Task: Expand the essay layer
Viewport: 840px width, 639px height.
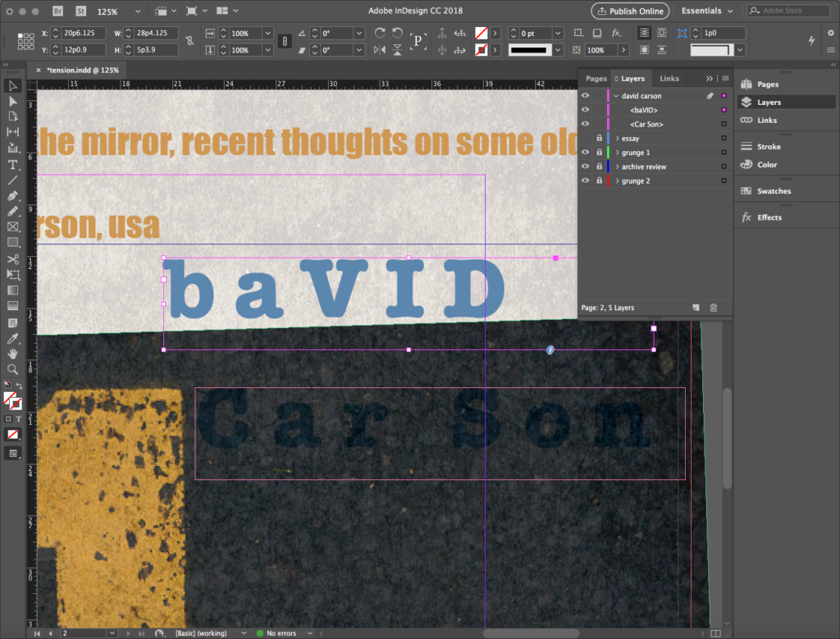Action: click(617, 139)
